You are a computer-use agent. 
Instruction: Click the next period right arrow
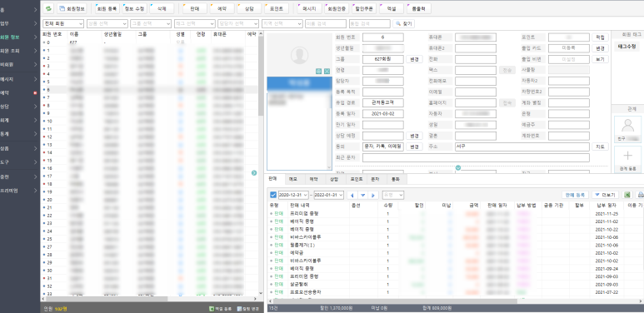point(373,196)
